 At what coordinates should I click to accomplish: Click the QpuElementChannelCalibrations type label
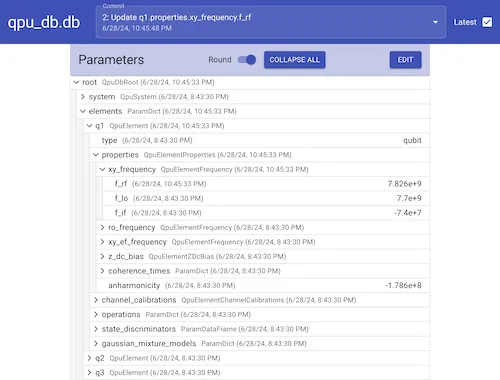233,300
